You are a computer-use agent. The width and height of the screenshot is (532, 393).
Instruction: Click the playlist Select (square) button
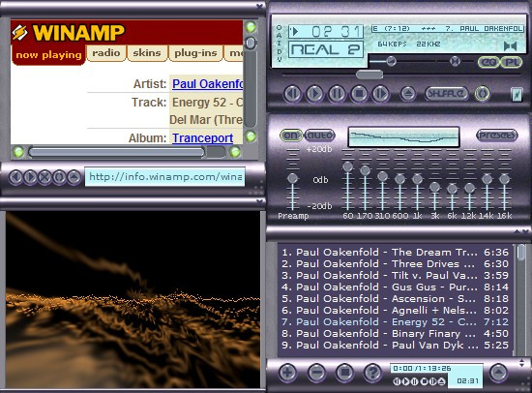(x=344, y=373)
